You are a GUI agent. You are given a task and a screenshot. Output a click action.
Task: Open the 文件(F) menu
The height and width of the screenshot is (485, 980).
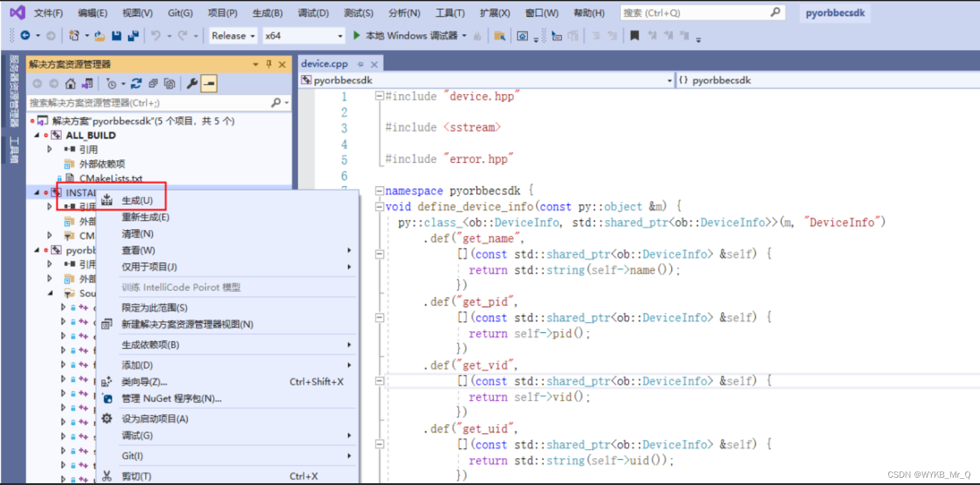point(48,13)
